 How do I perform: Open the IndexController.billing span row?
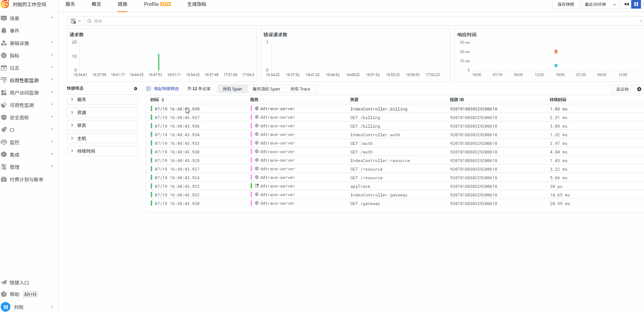coord(395,109)
